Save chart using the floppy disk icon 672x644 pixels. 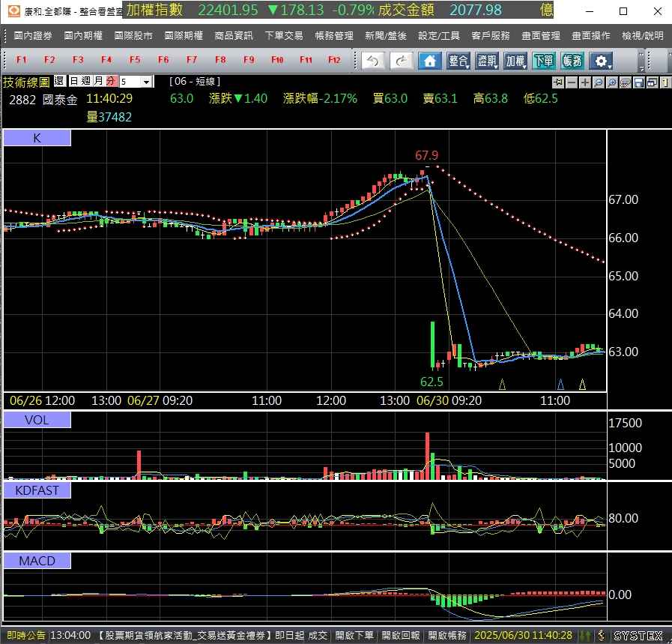tap(639, 82)
